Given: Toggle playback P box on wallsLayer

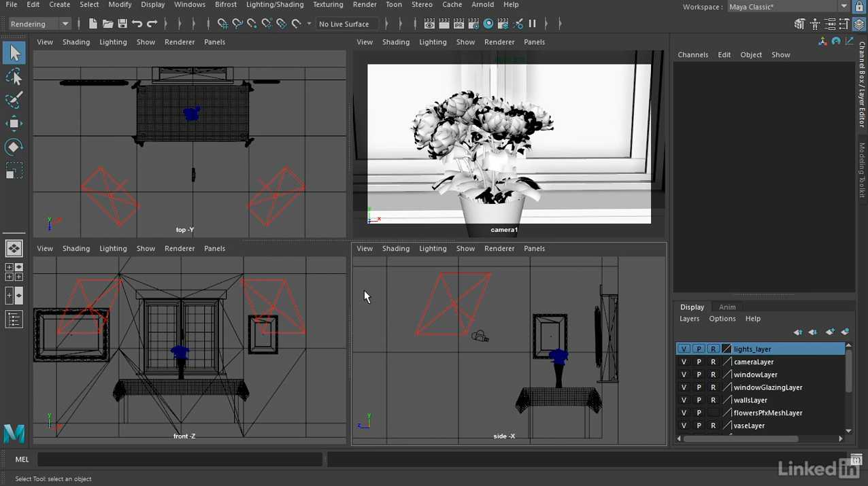Looking at the screenshot, I should 699,400.
